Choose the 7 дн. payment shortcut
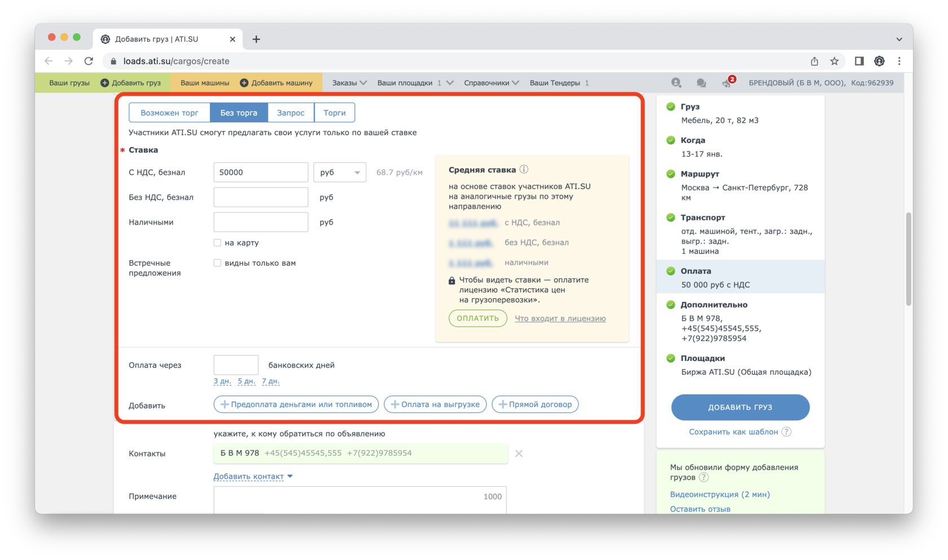Viewport: 948px width, 560px height. point(271,381)
